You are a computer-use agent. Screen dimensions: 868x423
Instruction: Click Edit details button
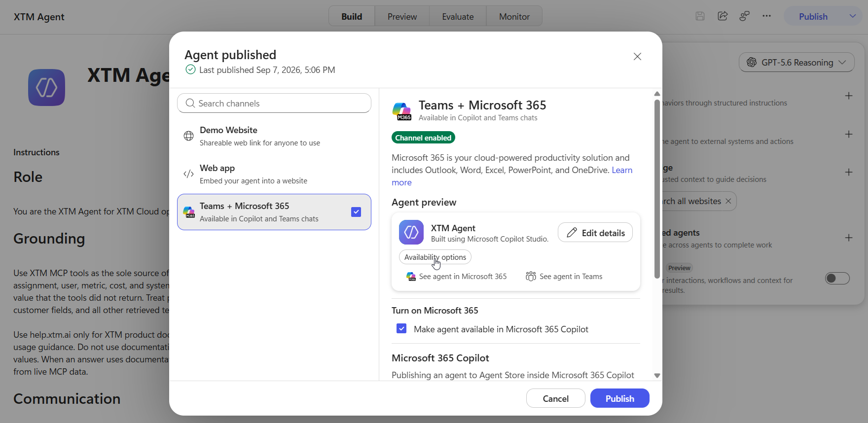(595, 233)
